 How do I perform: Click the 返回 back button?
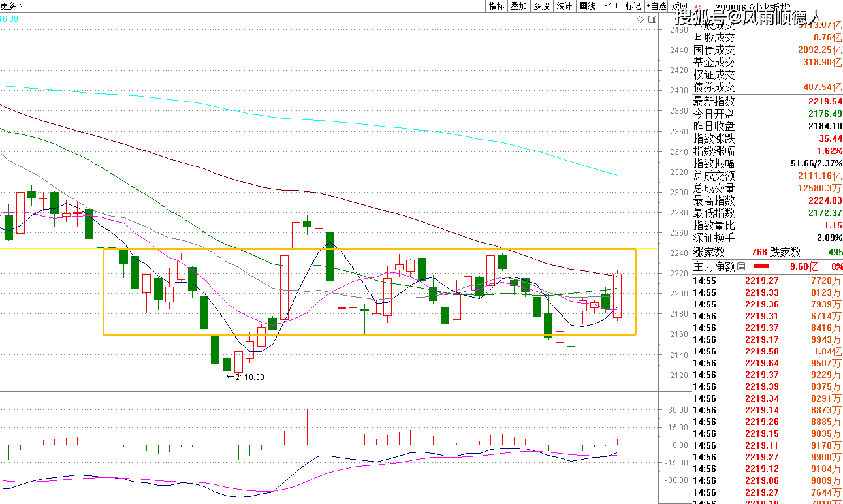(679, 6)
